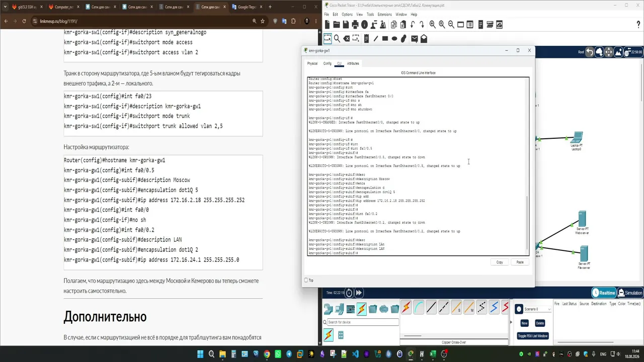Open the Packet Tracer help question mark
The width and height of the screenshot is (644, 362).
coord(638,25)
